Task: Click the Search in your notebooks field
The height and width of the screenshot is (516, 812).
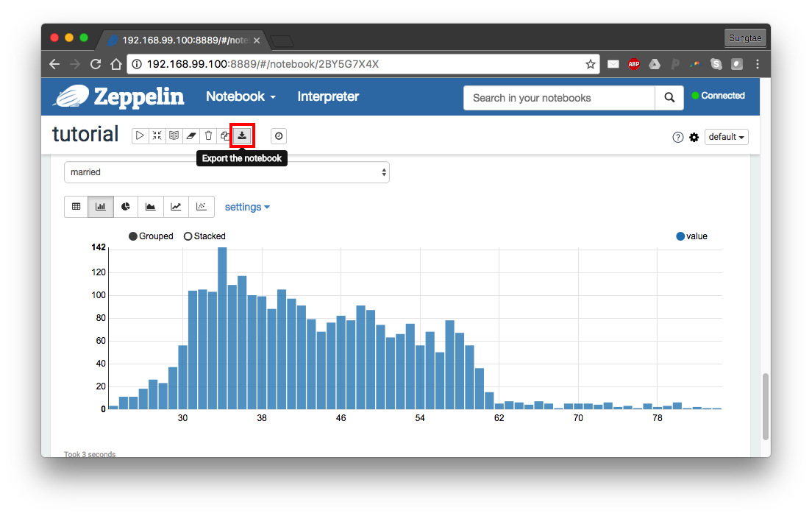Action: tap(559, 98)
